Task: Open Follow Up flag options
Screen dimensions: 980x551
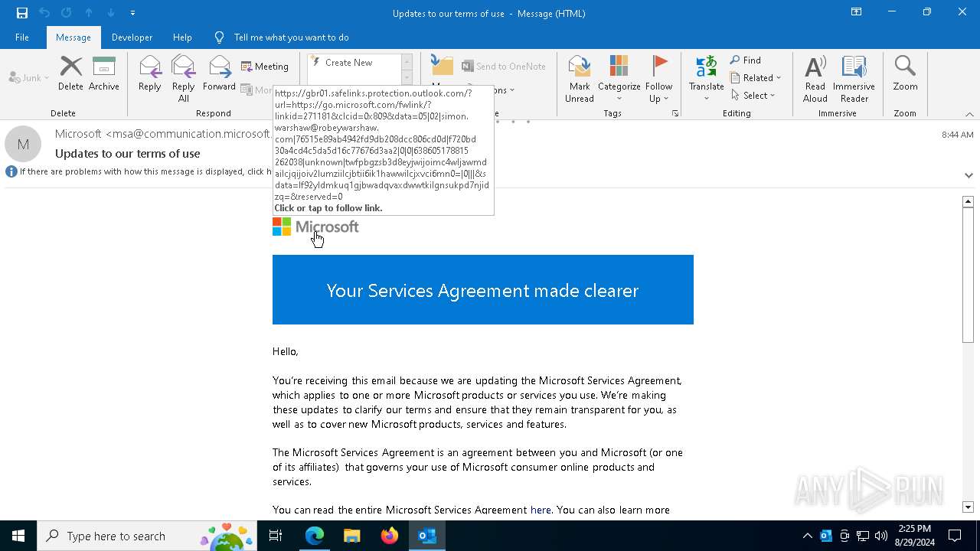Action: point(658,78)
